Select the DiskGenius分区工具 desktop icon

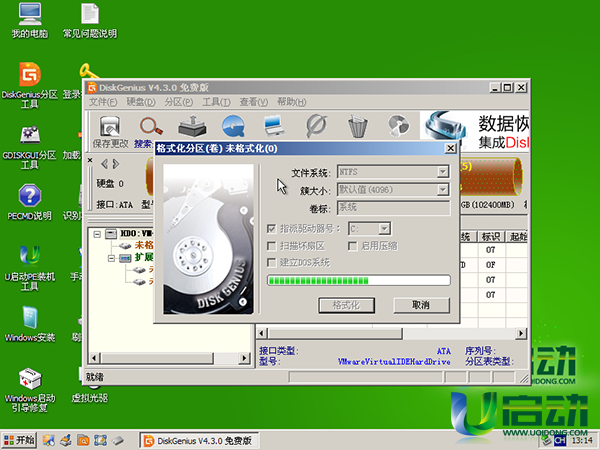[x=29, y=86]
